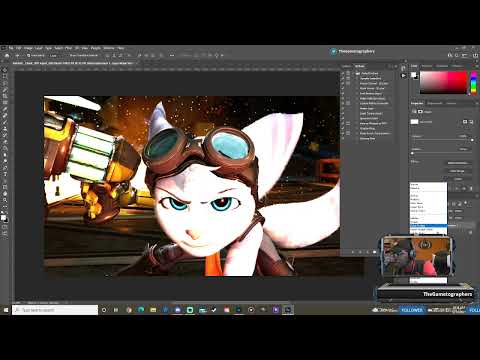The height and width of the screenshot is (360, 480).
Task: Select the Move tool
Action: pyautogui.click(x=5, y=70)
